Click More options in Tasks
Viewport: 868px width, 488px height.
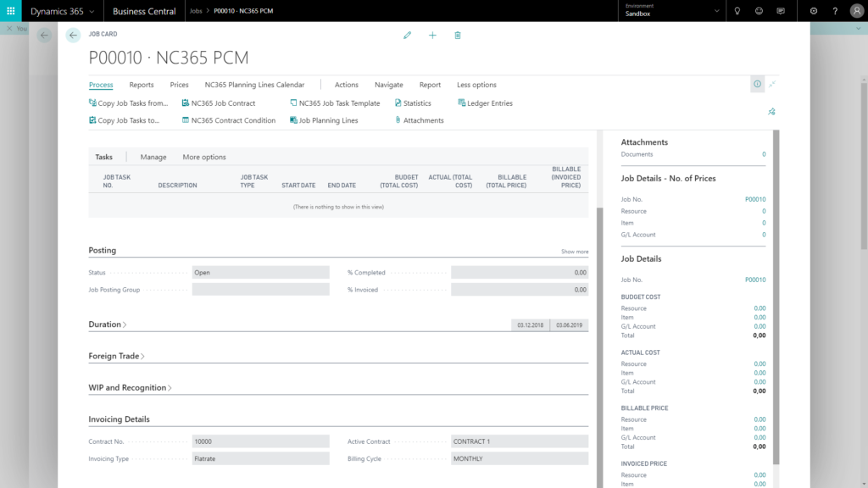(204, 157)
